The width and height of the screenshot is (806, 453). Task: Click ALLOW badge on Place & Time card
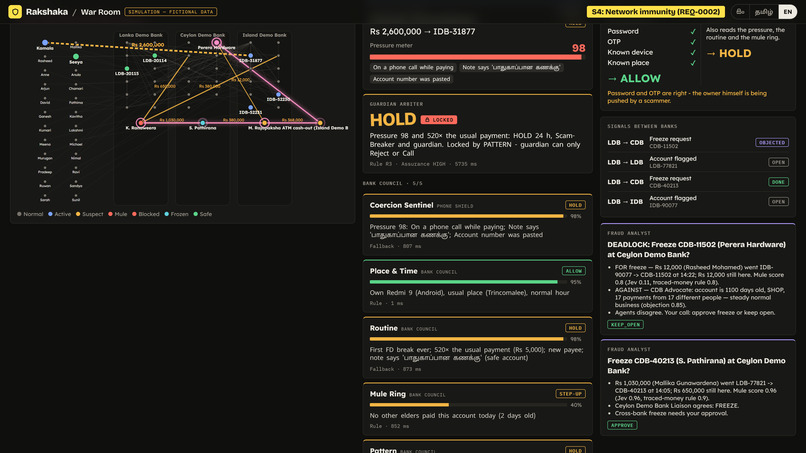573,271
